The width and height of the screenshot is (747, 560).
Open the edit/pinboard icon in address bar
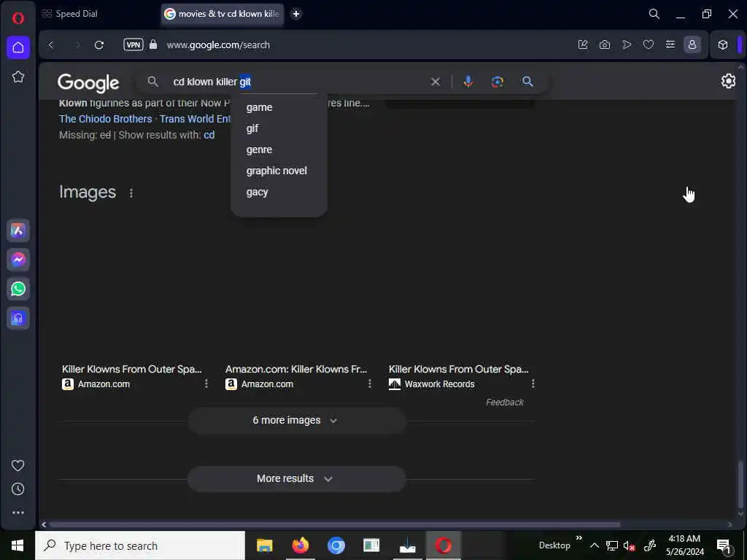583,44
